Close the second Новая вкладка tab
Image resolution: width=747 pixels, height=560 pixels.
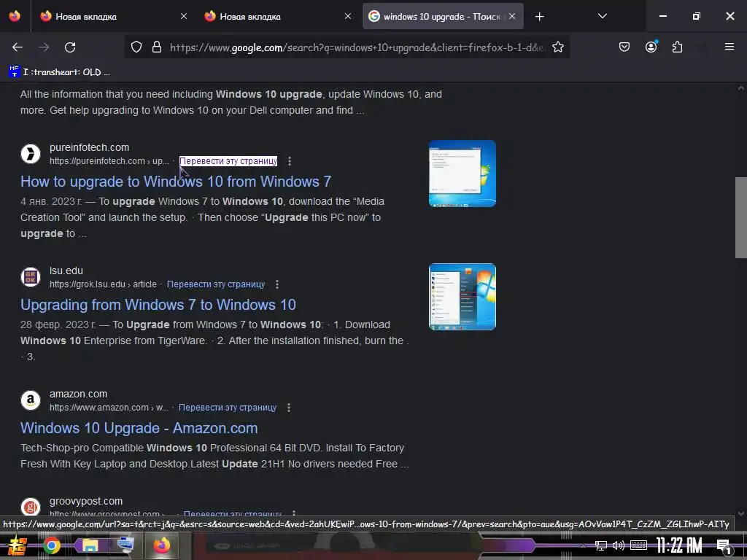(348, 16)
